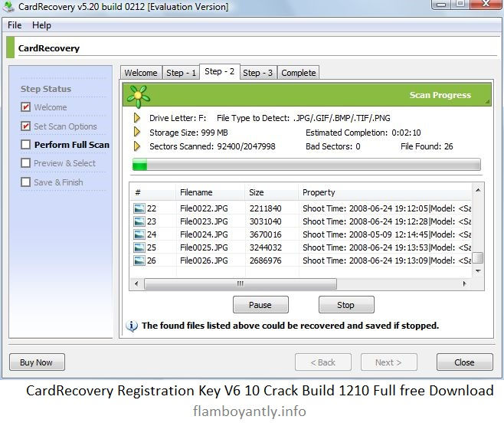The height and width of the screenshot is (426, 504).
Task: Click the file list scroll up arrow
Action: pos(478,190)
